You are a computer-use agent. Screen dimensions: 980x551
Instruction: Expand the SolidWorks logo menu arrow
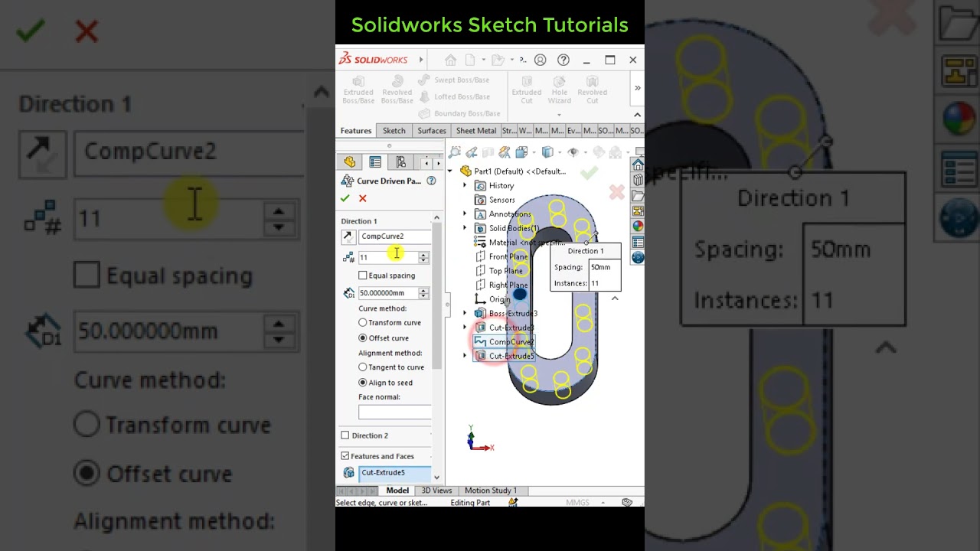421,60
